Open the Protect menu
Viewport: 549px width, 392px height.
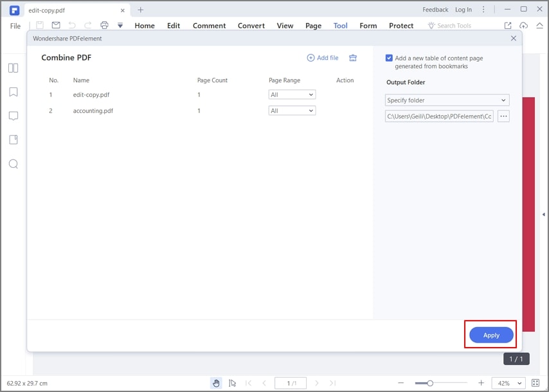(401, 26)
